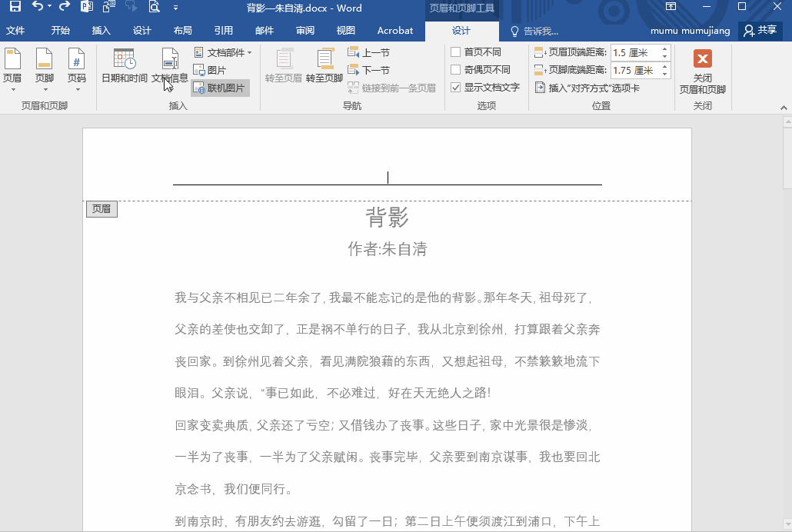Click 插入"对齐方式"选项卡
792x532 pixels.
tap(587, 88)
